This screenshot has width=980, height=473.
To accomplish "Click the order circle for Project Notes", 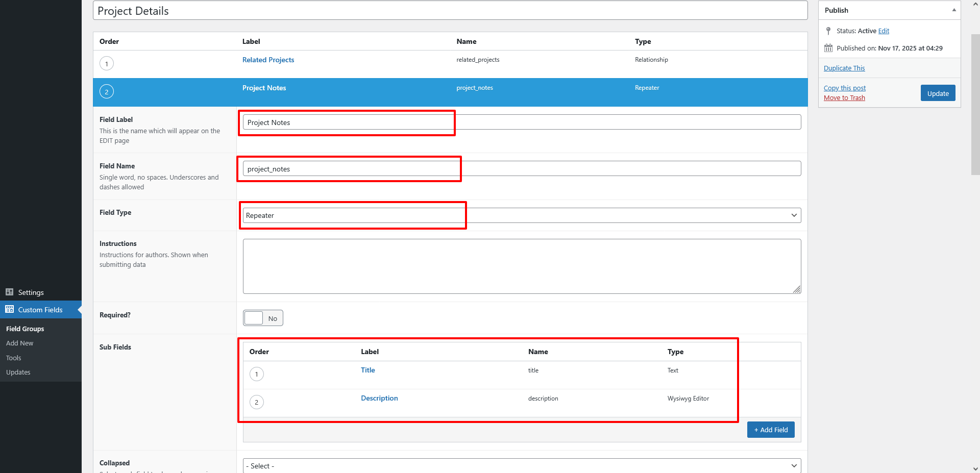I will click(x=106, y=92).
